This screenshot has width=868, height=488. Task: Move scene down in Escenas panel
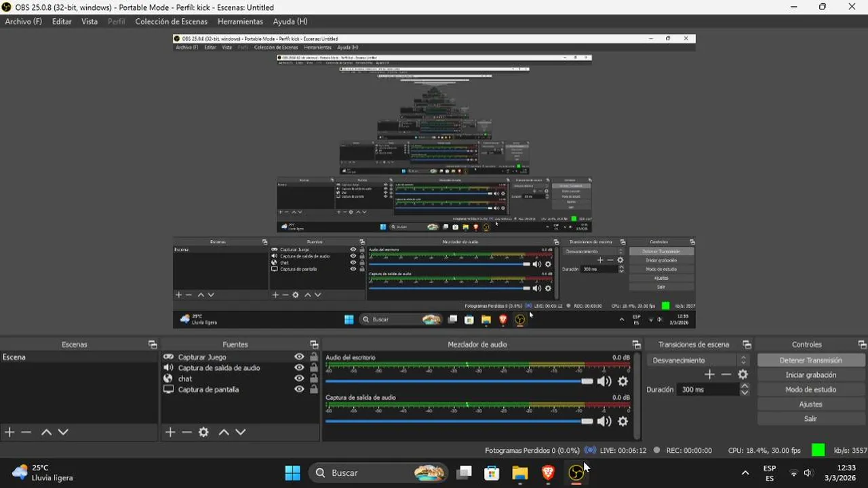pos(63,432)
